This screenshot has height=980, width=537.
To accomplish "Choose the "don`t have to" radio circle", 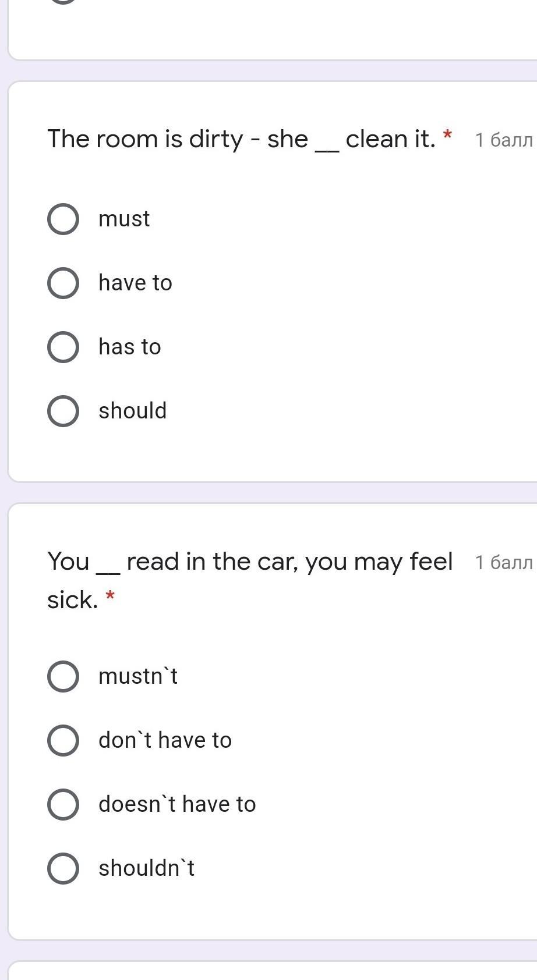I will pyautogui.click(x=63, y=741).
